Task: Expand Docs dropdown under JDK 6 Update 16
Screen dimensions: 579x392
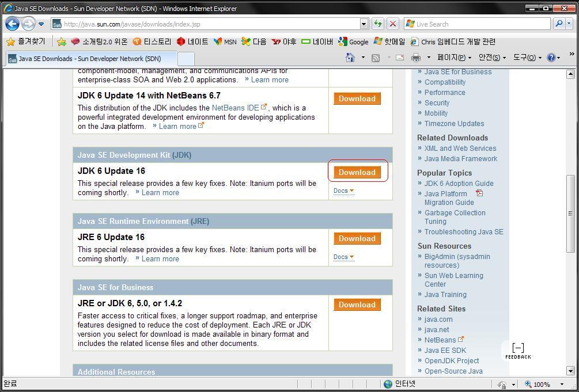Action: (344, 191)
